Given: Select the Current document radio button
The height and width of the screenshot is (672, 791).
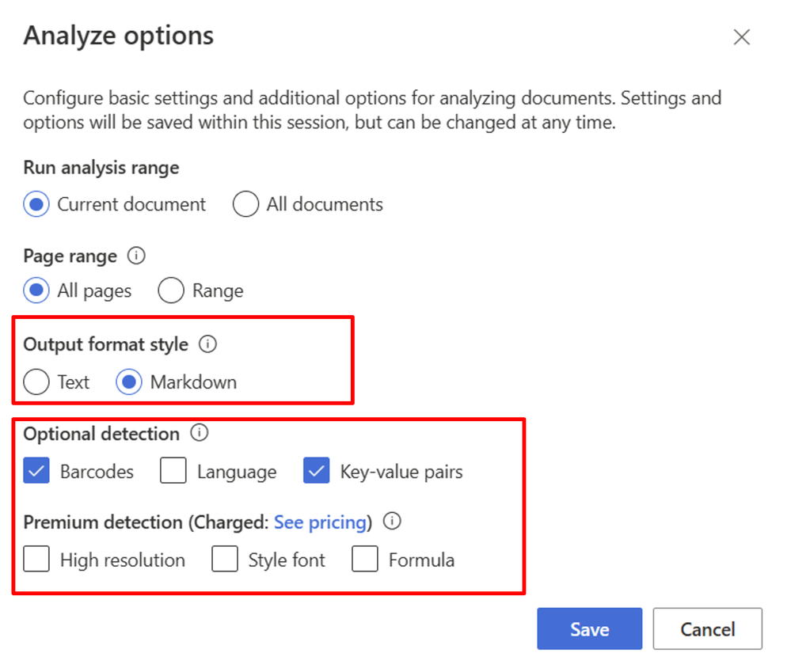Looking at the screenshot, I should coord(36,204).
